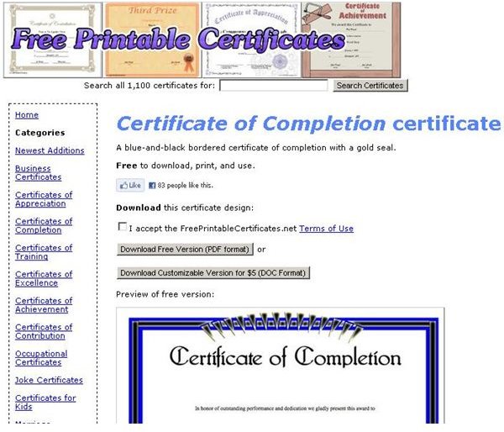Click the blue-and-black bordered certificate description text
Viewport: 504px width, 432px height.
tap(256, 148)
